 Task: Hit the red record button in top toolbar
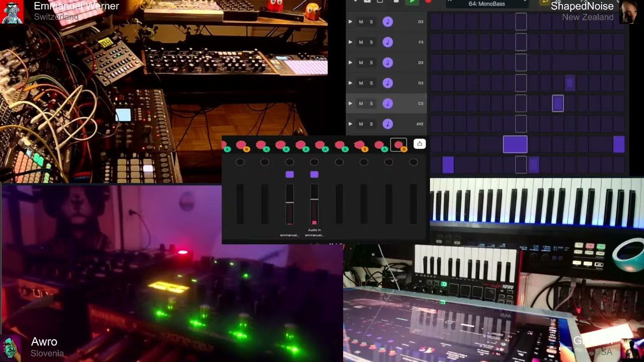pyautogui.click(x=428, y=2)
